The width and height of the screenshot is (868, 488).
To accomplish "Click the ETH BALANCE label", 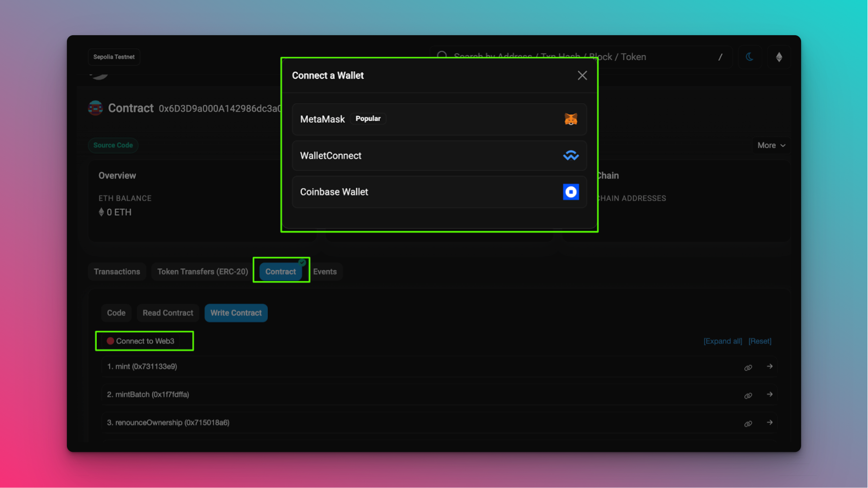I will click(x=125, y=199).
